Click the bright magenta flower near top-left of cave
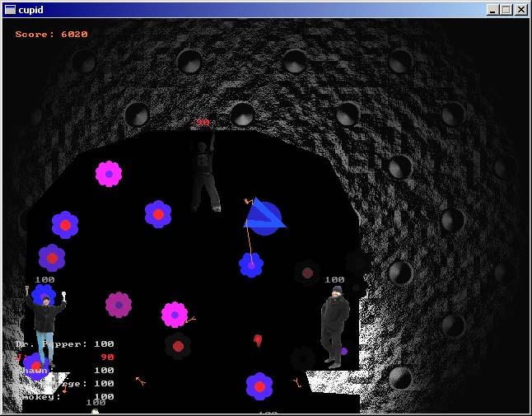 click(x=109, y=174)
